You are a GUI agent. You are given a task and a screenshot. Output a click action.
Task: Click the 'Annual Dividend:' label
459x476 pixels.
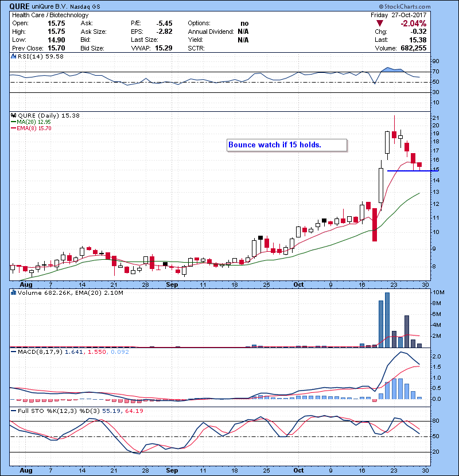[211, 32]
